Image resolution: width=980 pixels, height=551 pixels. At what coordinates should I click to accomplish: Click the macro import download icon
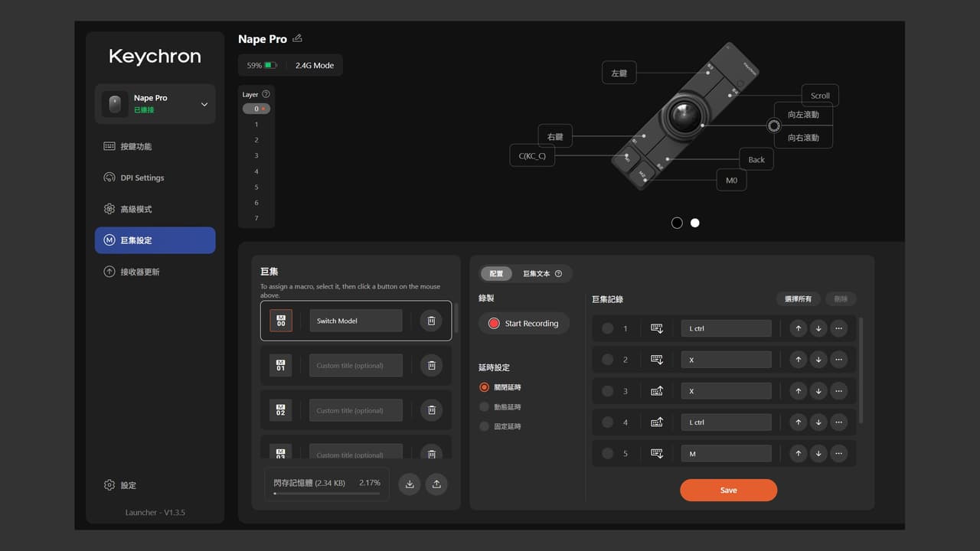click(x=410, y=484)
